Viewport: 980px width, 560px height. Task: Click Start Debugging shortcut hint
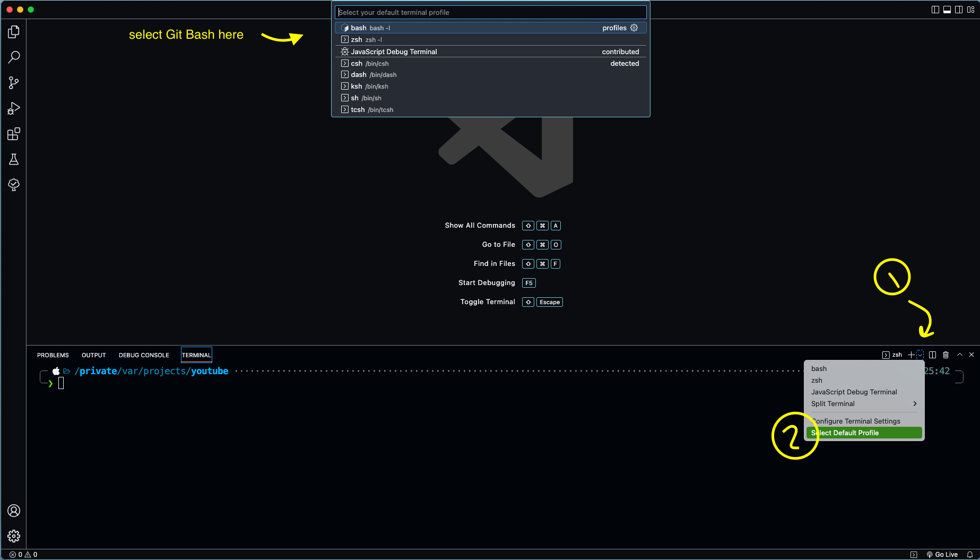click(x=497, y=283)
